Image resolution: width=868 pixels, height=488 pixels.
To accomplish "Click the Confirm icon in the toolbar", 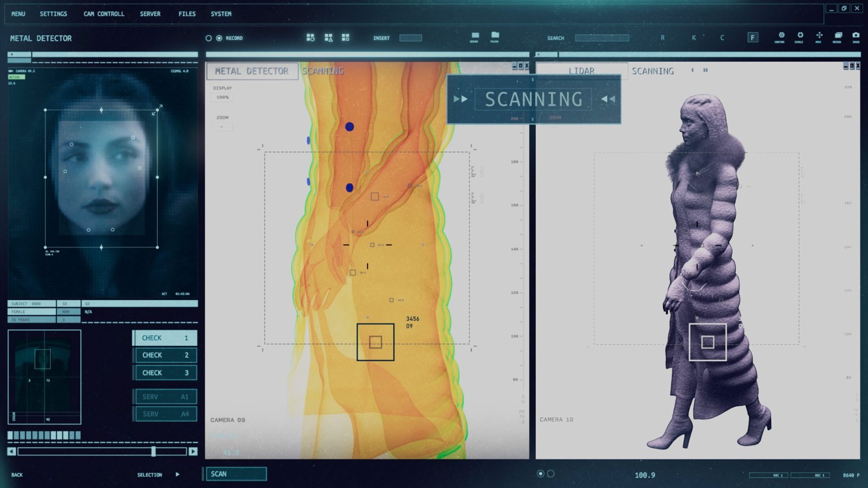I will coord(781,36).
